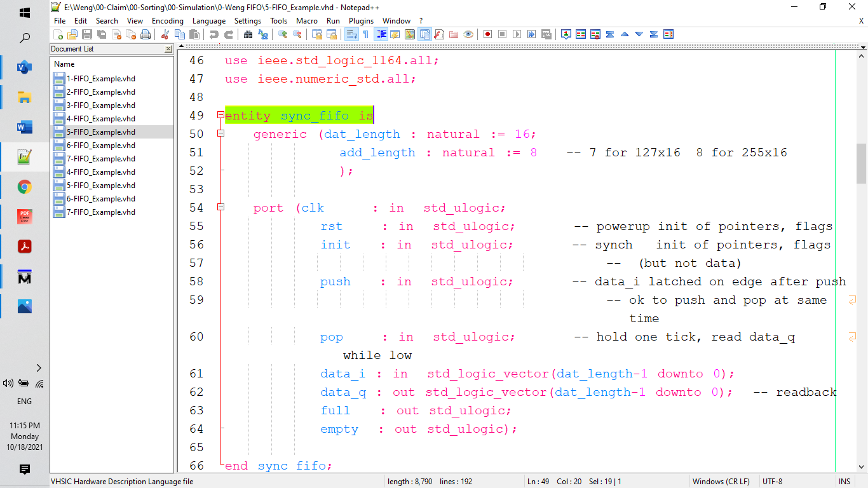Play back the recorded macro
The height and width of the screenshot is (488, 868).
pyautogui.click(x=517, y=34)
